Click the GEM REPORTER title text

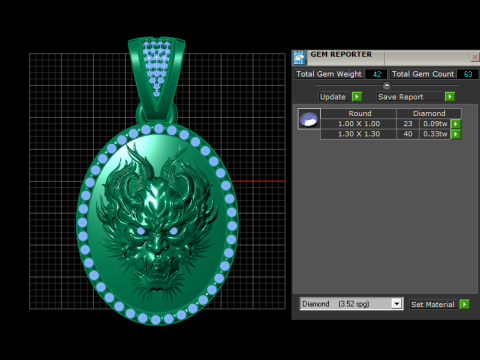pos(341,54)
